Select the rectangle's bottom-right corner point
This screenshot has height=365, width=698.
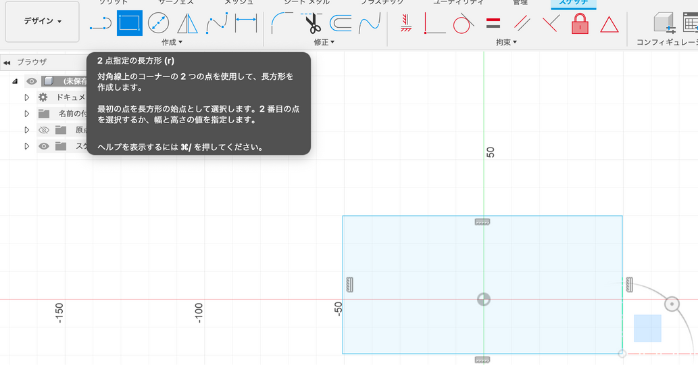tap(622, 354)
